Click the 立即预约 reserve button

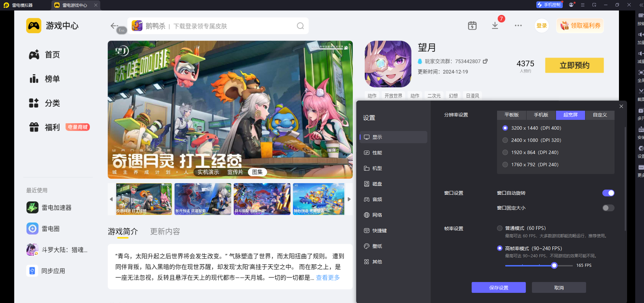(x=574, y=65)
